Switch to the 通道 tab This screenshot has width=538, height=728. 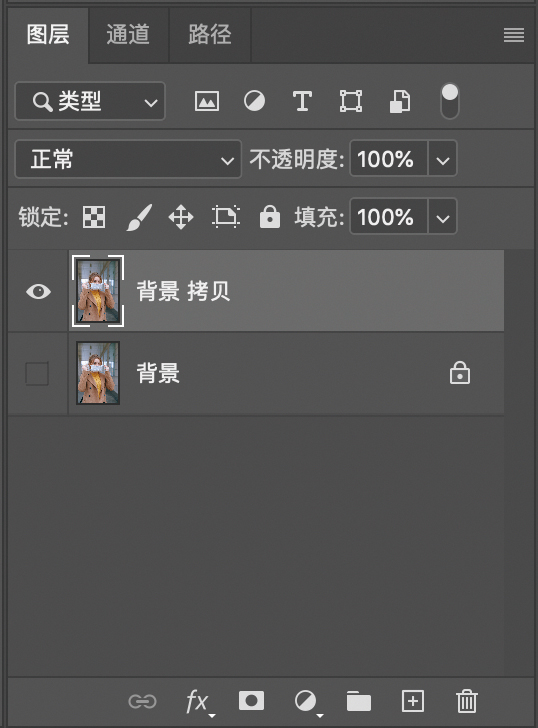pyautogui.click(x=128, y=35)
